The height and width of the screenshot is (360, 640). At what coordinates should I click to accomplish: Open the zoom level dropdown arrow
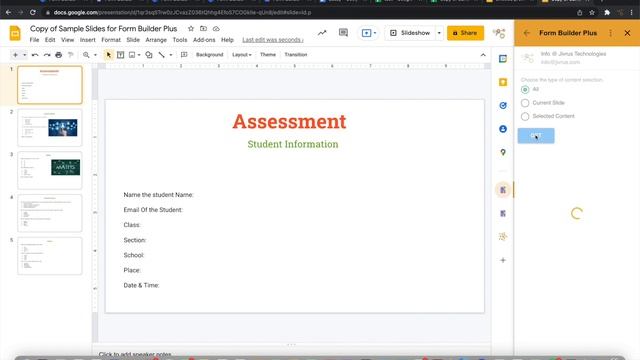(96, 55)
